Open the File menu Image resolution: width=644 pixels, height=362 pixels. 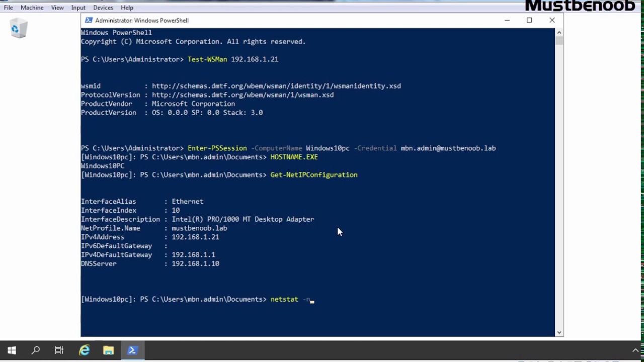pyautogui.click(x=8, y=8)
